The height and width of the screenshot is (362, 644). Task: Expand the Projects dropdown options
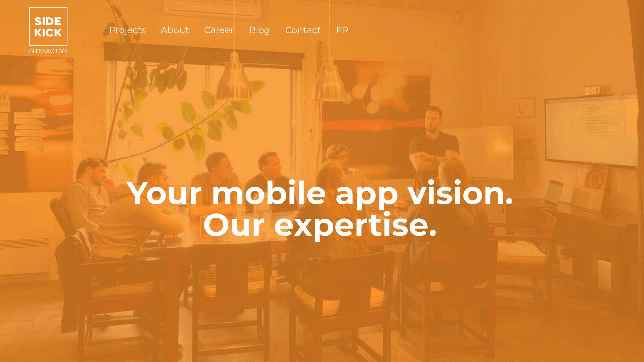[x=127, y=30]
